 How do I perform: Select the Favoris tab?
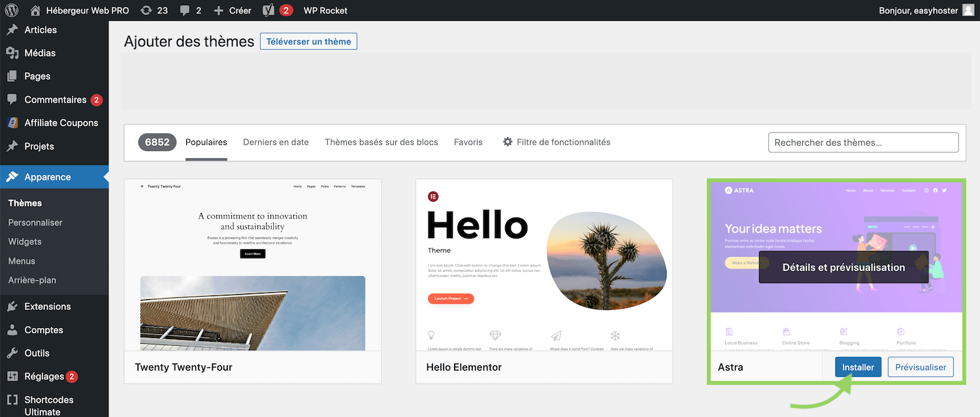point(468,142)
